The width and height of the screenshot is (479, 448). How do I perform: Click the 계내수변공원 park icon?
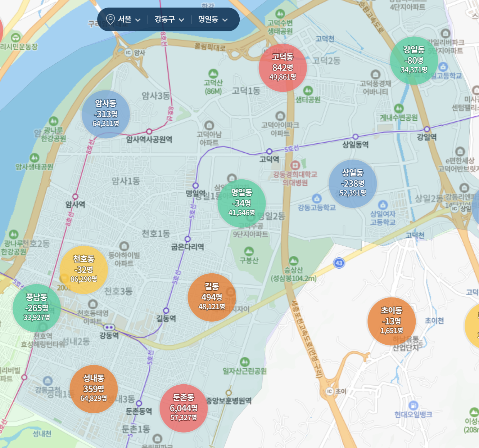click(x=399, y=108)
